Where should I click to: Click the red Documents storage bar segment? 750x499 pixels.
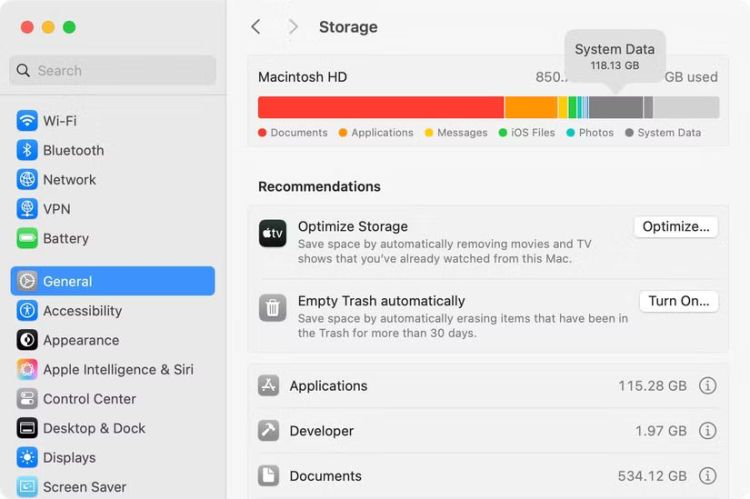coord(380,107)
